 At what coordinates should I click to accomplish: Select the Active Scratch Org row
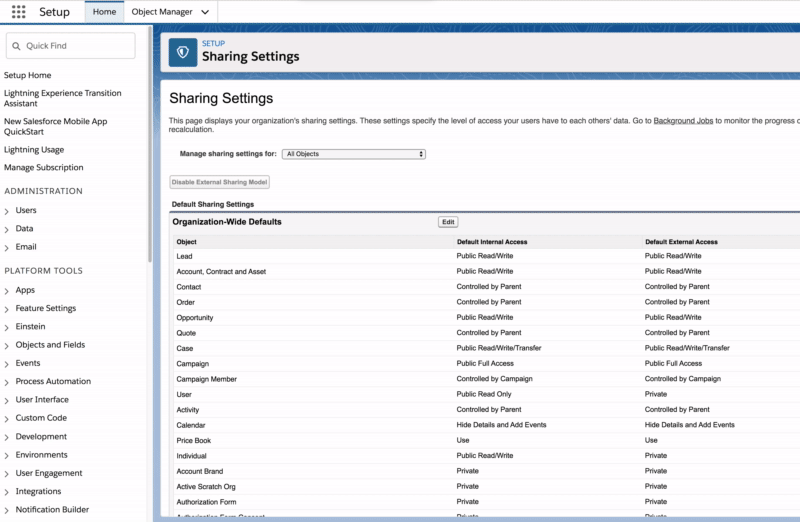(486, 486)
